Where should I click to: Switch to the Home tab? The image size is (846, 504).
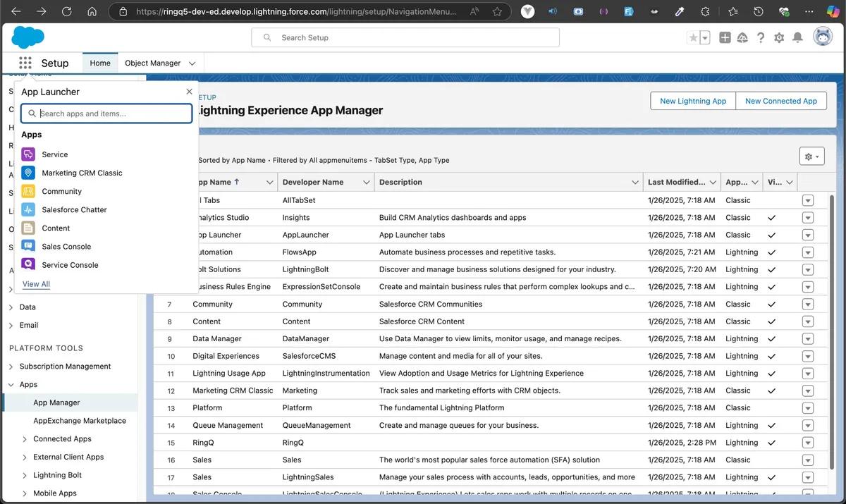pos(100,63)
